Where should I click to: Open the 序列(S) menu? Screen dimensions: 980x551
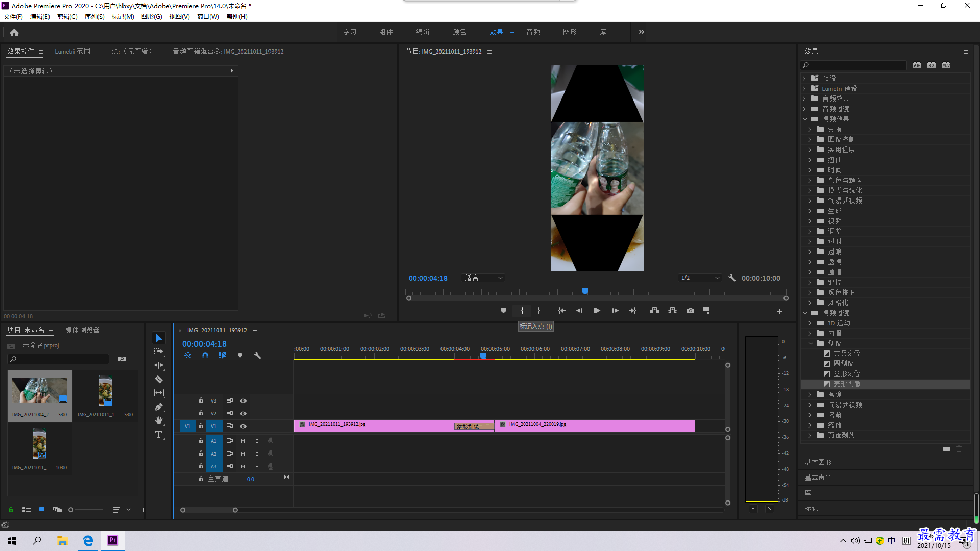94,16
